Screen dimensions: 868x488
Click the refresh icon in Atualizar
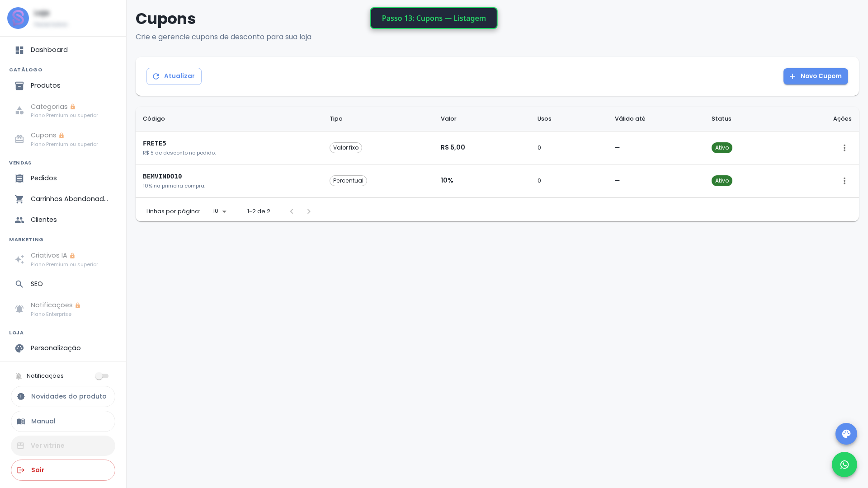click(156, 76)
